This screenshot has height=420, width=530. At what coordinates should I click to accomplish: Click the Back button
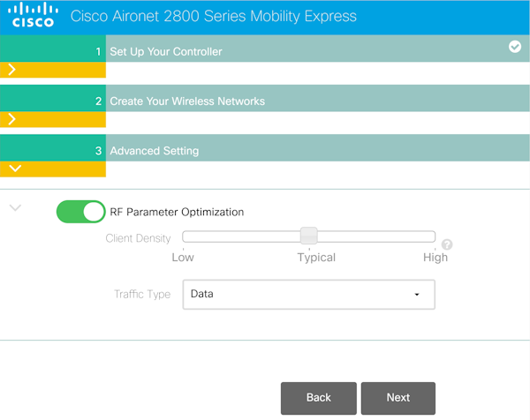318,398
